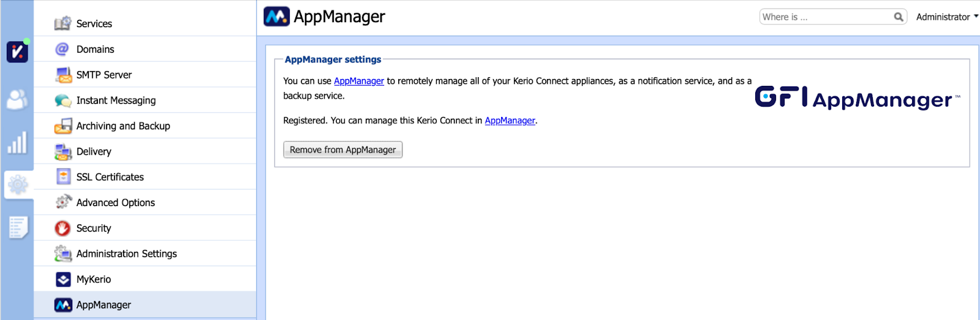This screenshot has height=320, width=980.
Task: Click the Security stop-hand icon
Action: click(x=62, y=228)
